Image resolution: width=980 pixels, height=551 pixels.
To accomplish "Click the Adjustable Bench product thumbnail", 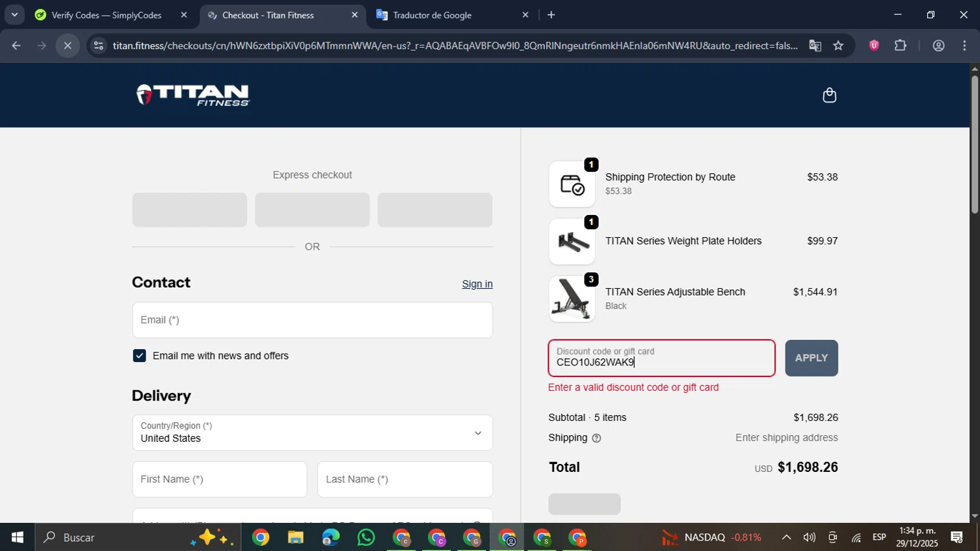I will tap(572, 299).
